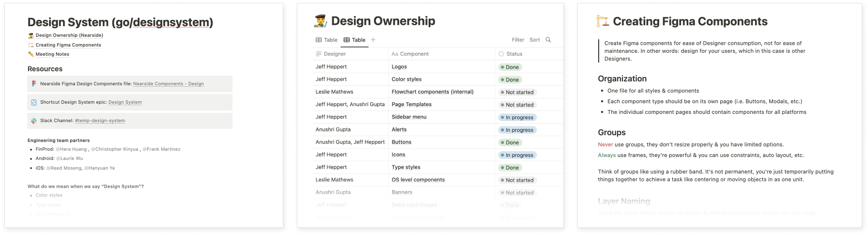
Task: Click the search magnifier icon in Design Ownership
Action: click(x=548, y=40)
